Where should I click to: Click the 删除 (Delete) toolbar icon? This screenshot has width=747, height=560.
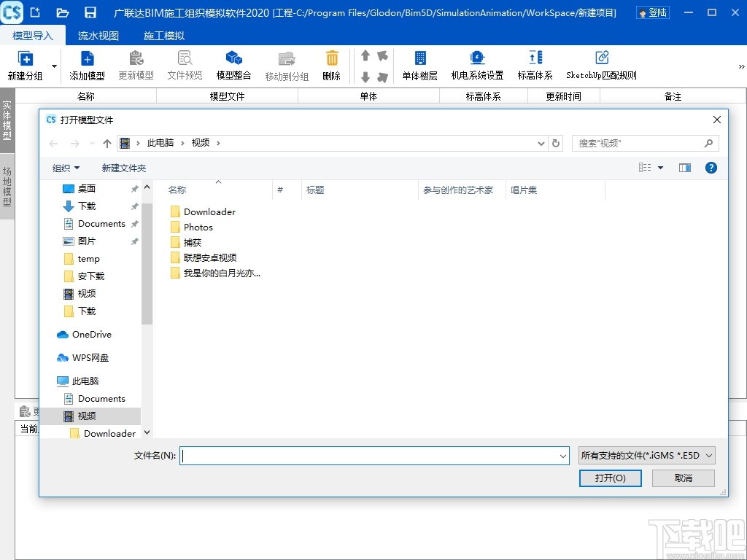pyautogui.click(x=331, y=64)
